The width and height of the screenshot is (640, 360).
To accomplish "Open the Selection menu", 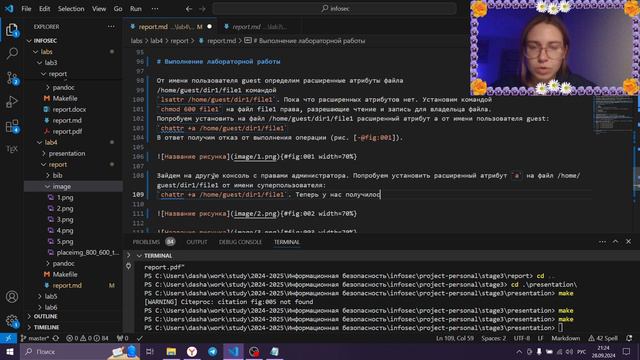I will coord(71,9).
